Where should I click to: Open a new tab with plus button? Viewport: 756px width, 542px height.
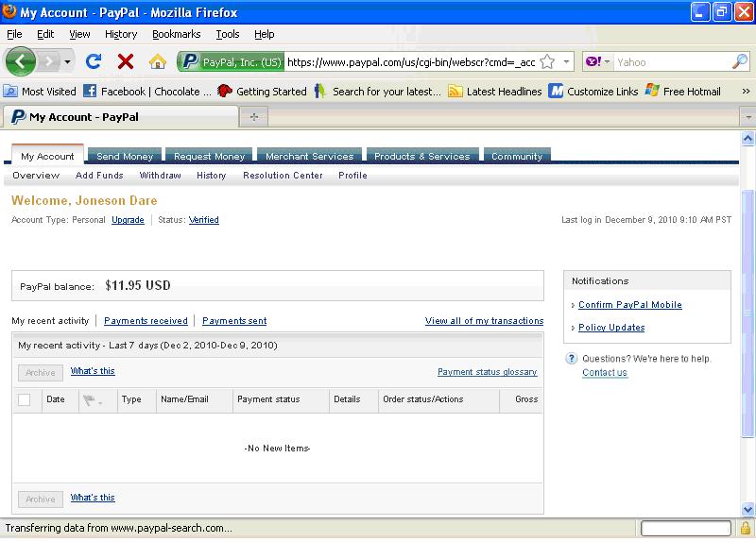(x=254, y=117)
